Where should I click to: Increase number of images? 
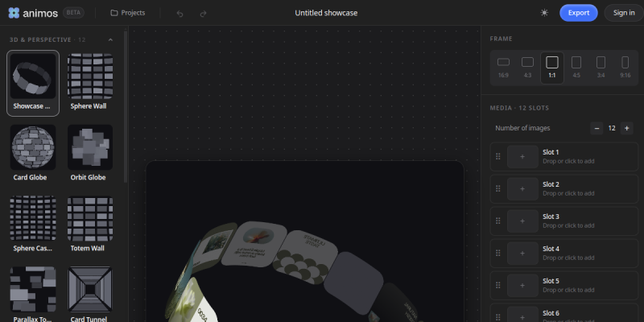(x=626, y=128)
